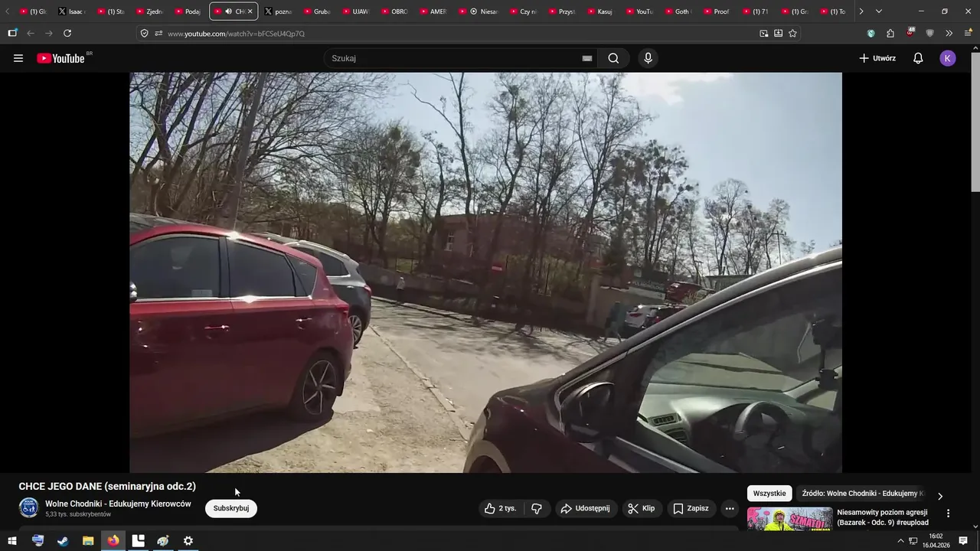
Task: Open Windows notification center
Action: pyautogui.click(x=963, y=541)
